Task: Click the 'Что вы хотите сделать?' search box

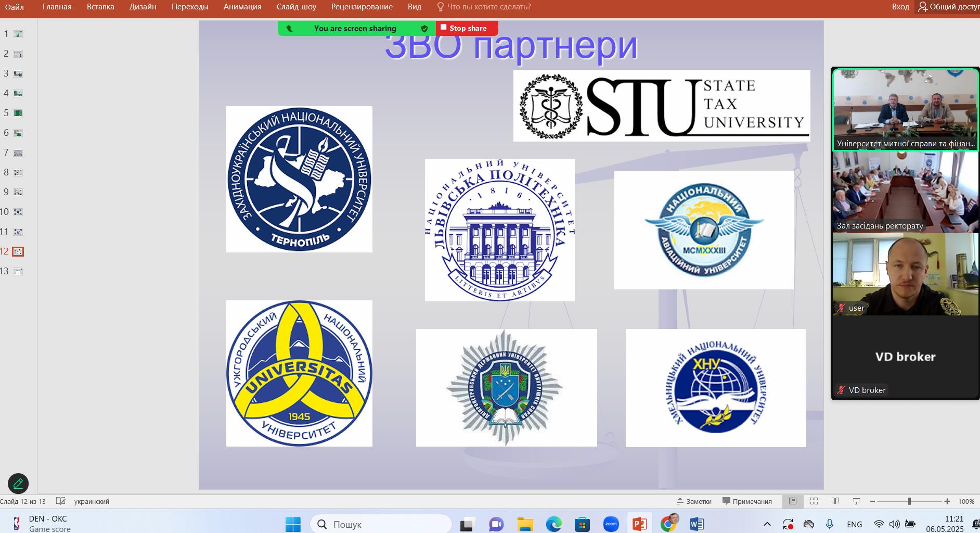Action: pyautogui.click(x=484, y=7)
